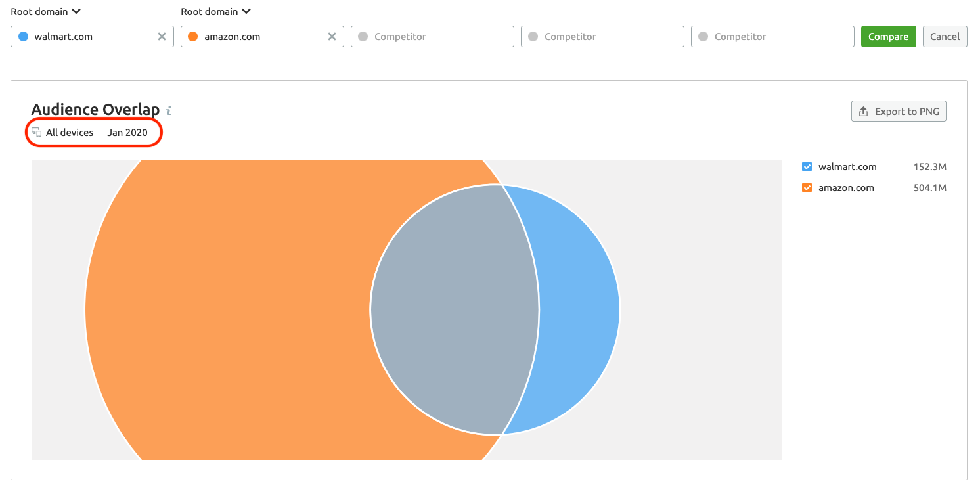980x492 pixels.
Task: Open the Root domain dropdown above amazon.com
Action: (x=216, y=11)
